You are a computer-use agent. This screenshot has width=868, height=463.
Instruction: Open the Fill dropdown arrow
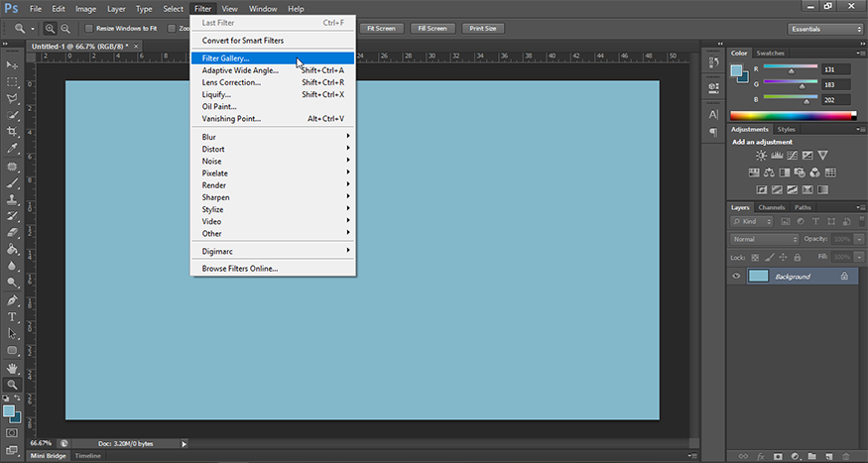tap(859, 257)
